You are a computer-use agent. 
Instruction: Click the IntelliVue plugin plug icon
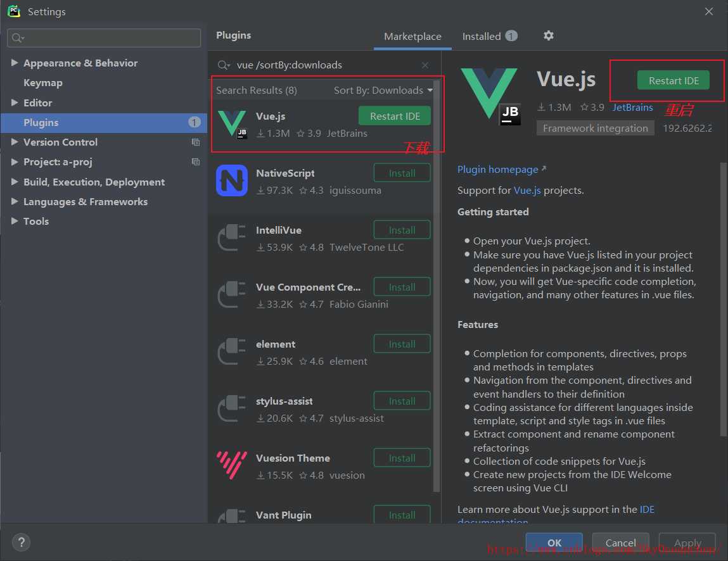click(232, 237)
